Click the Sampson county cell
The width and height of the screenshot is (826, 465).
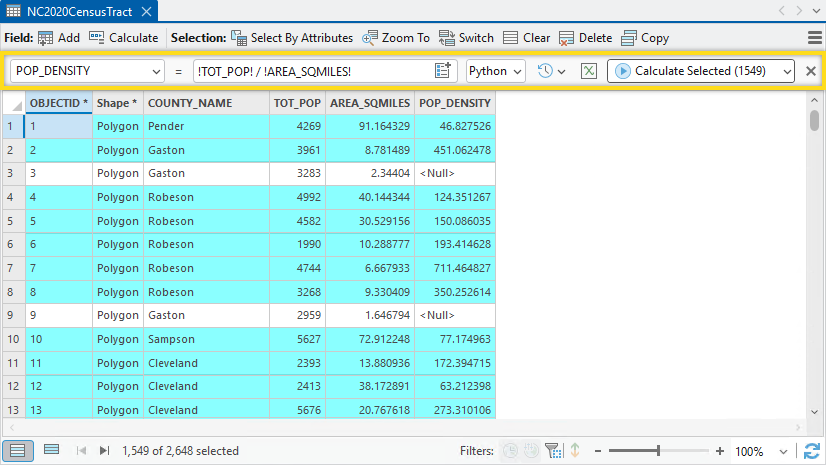click(x=206, y=339)
